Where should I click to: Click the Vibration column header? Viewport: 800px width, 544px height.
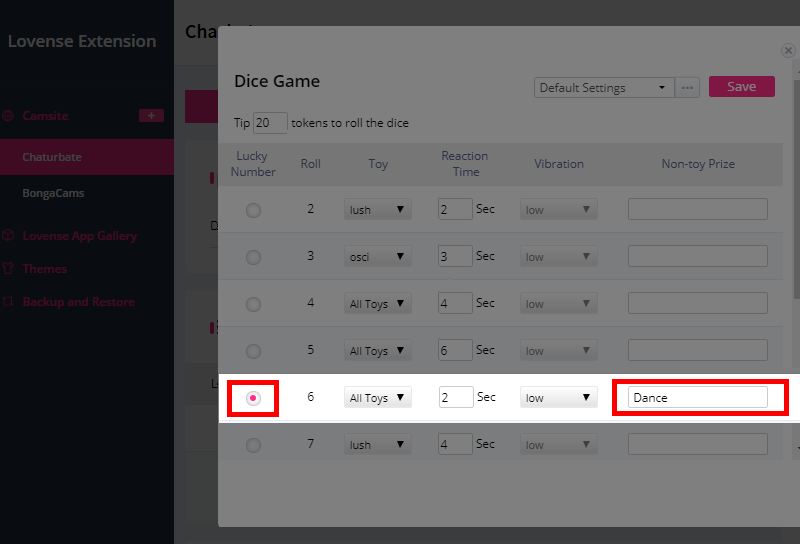click(559, 164)
